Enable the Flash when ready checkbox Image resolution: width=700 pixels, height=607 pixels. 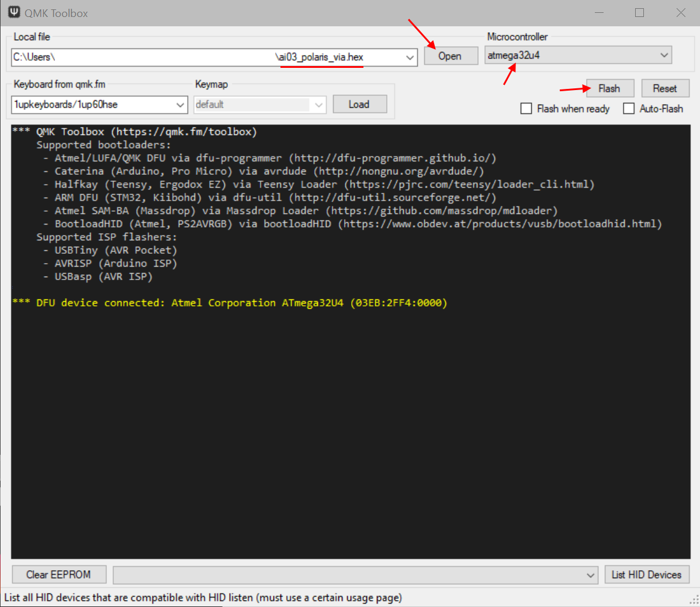[x=526, y=109]
